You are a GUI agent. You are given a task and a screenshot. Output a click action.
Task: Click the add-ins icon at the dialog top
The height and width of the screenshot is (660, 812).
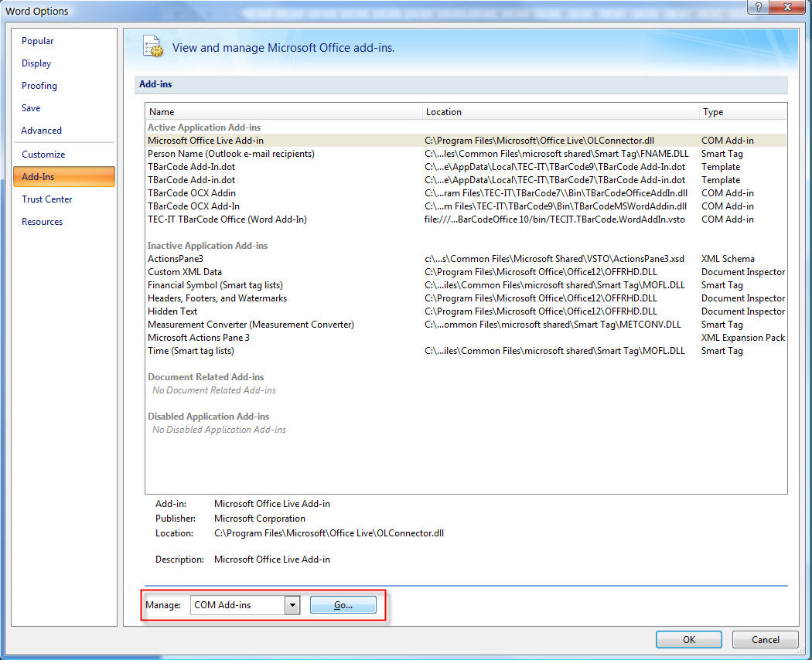152,46
